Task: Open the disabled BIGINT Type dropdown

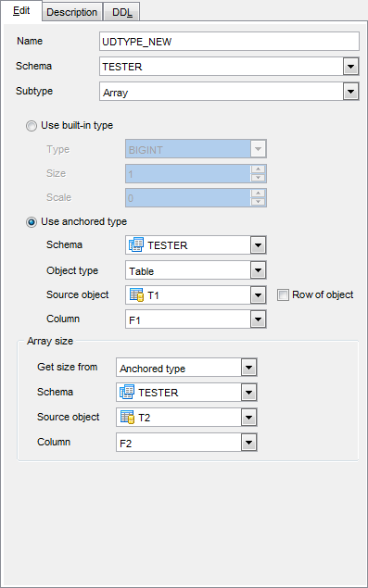Action: pyautogui.click(x=258, y=149)
